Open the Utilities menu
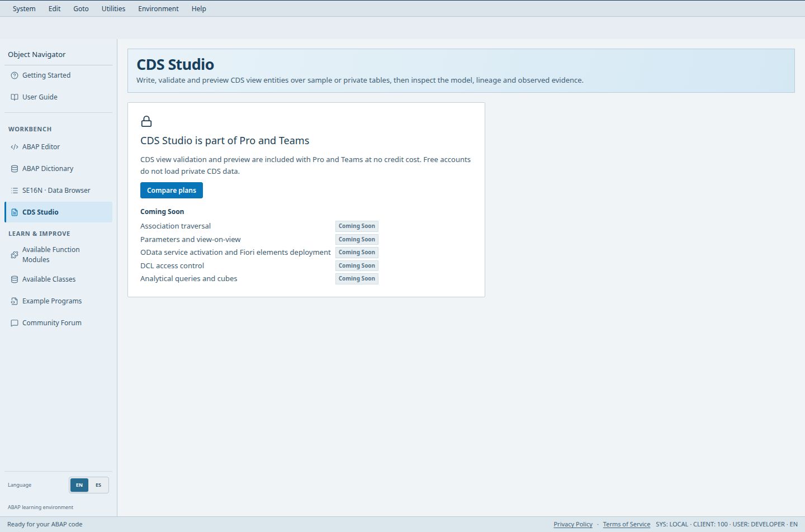 point(113,8)
